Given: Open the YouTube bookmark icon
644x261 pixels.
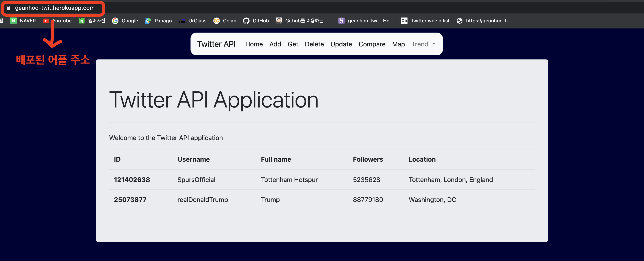Looking at the screenshot, I should point(46,21).
